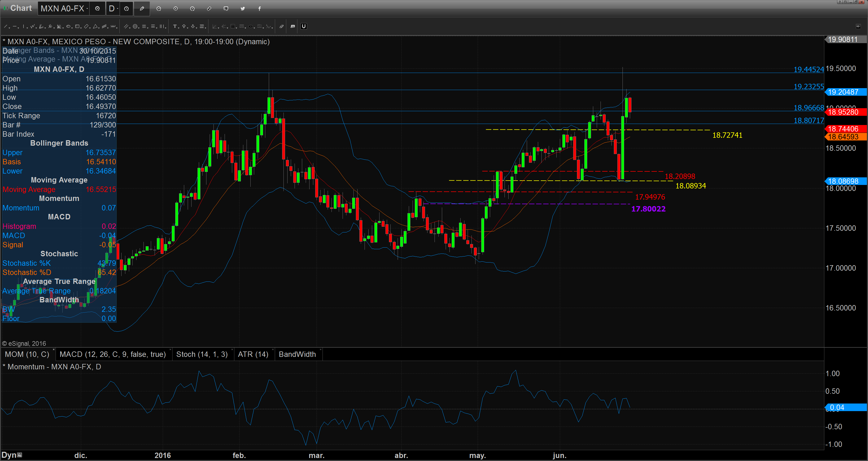Switch to the MOM (10, C) tab
The image size is (868, 461).
(27, 354)
